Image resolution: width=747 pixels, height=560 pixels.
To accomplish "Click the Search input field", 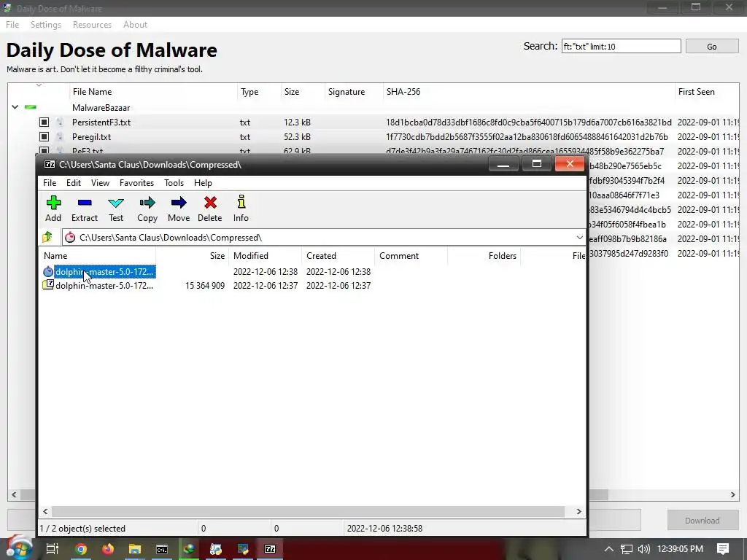I will pyautogui.click(x=622, y=46).
